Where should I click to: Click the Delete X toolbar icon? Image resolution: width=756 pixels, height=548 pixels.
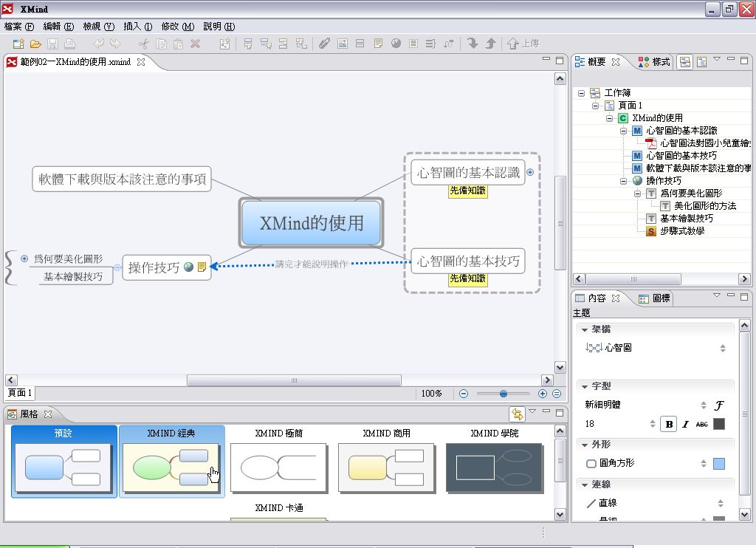195,44
